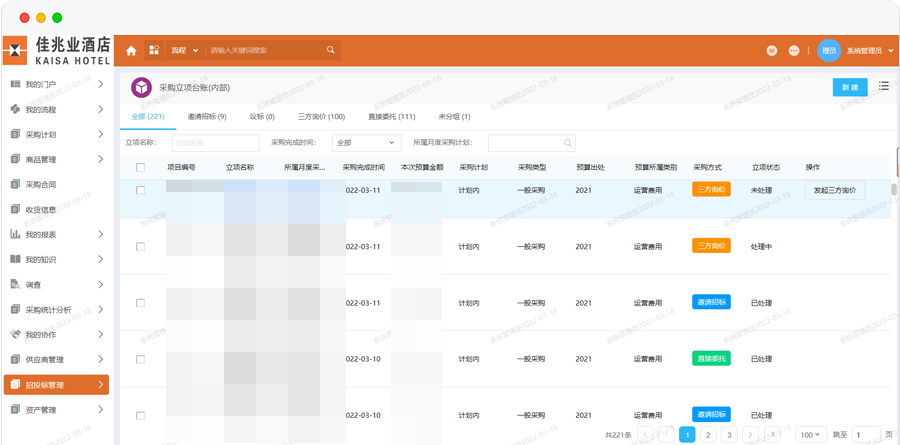Open 我的门户 via its sidebar icon

(15, 84)
